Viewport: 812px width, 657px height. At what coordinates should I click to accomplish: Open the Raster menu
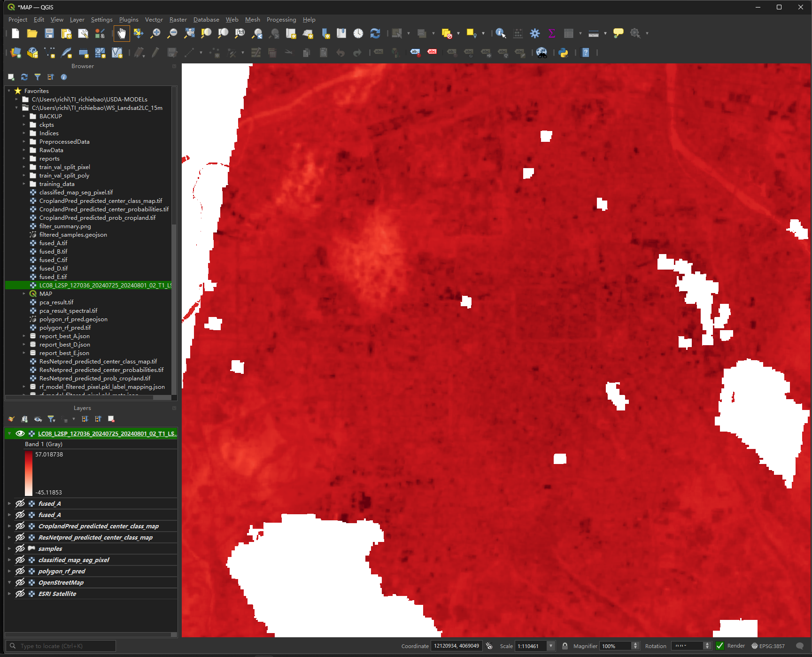[x=178, y=19]
